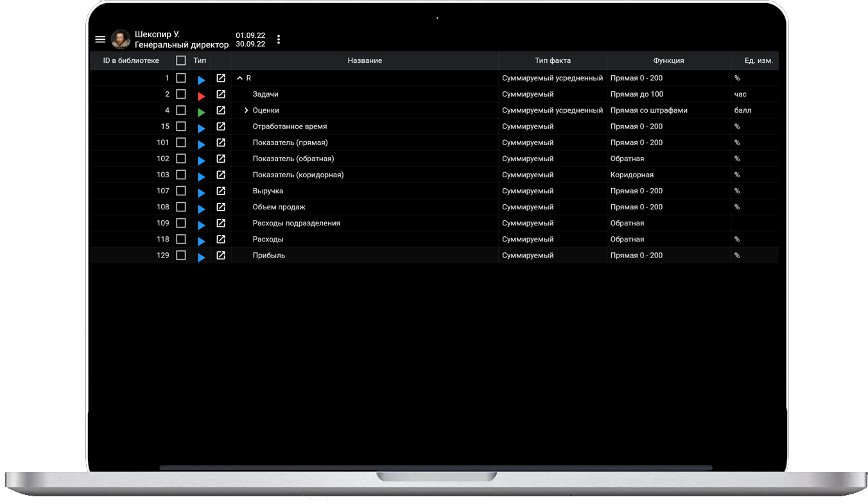Image resolution: width=868 pixels, height=504 pixels.
Task: Collapse the R tree node
Action: coord(240,78)
